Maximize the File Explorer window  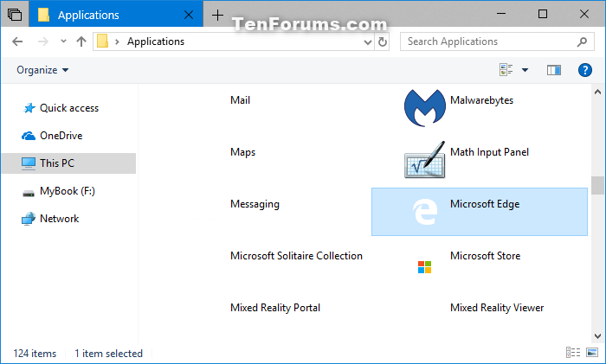pyautogui.click(x=543, y=15)
